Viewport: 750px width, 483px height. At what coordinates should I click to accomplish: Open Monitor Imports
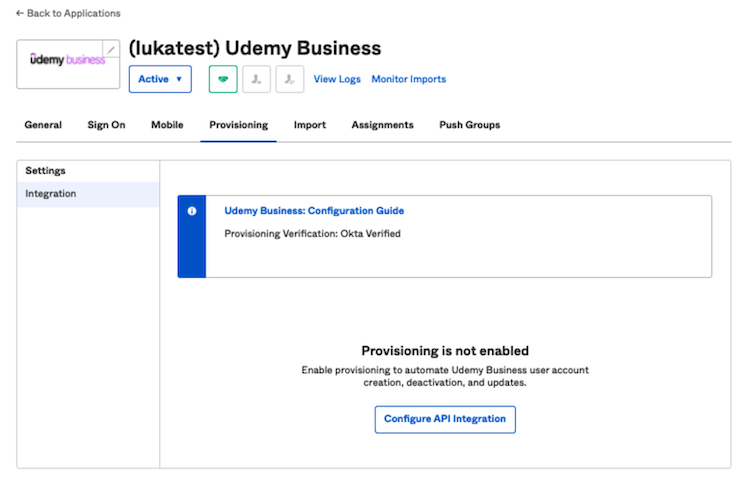coord(408,79)
